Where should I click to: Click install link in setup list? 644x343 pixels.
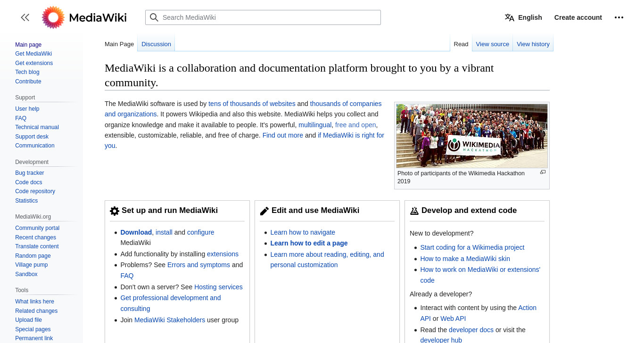[x=164, y=232]
